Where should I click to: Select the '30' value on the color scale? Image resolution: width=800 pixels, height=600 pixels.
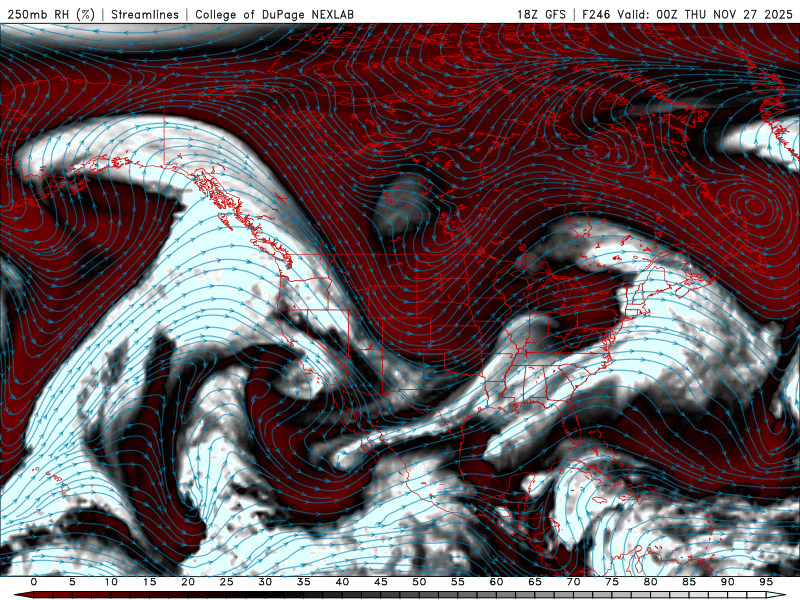[265, 582]
